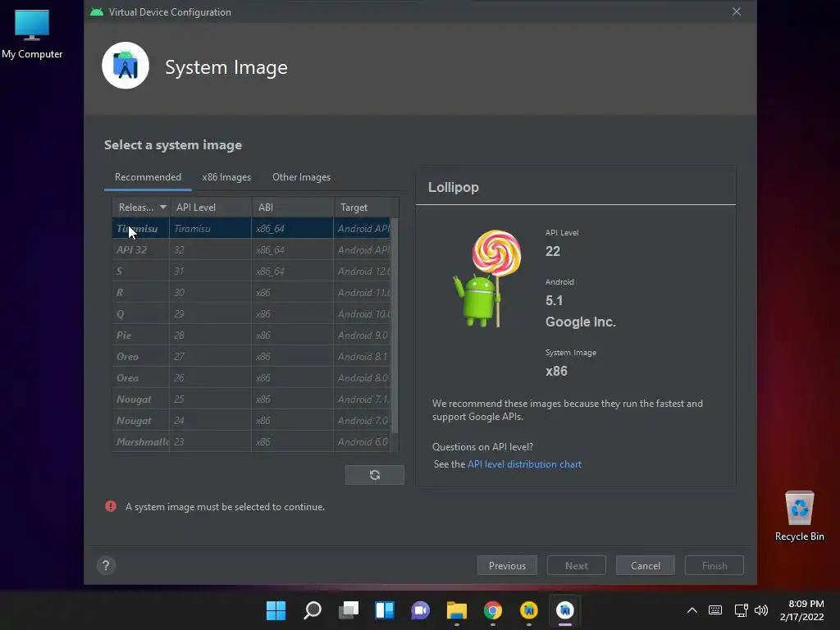The width and height of the screenshot is (840, 630).
Task: Open the yellow Android Studio taskbar icon
Action: [529, 610]
